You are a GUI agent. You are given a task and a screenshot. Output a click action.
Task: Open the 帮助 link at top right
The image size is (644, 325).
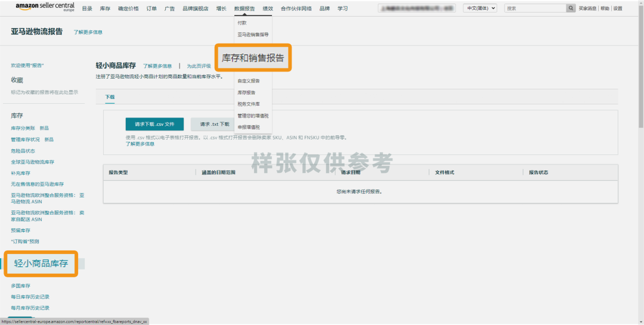pyautogui.click(x=605, y=8)
